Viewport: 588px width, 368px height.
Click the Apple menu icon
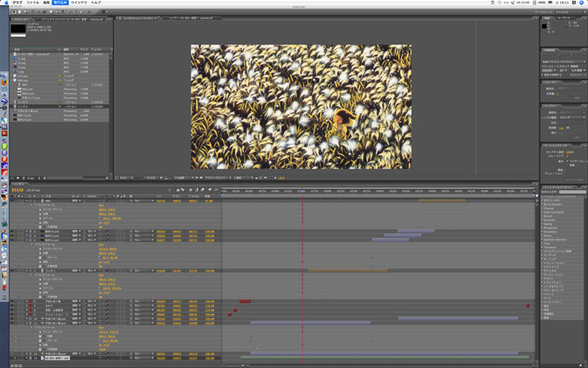[x=5, y=3]
